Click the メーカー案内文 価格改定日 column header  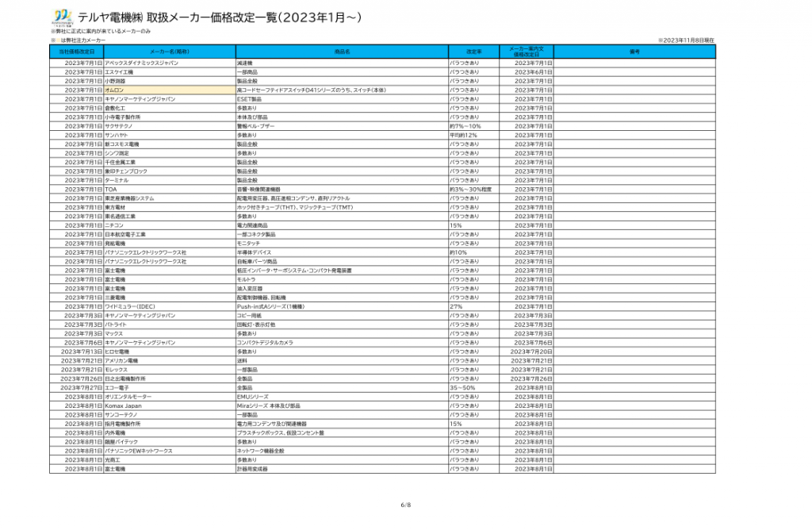pyautogui.click(x=527, y=52)
